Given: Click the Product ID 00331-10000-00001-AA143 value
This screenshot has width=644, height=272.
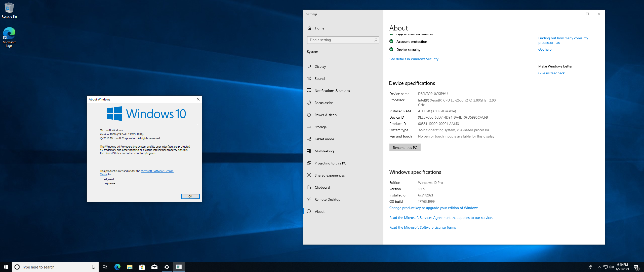Looking at the screenshot, I should (x=438, y=124).
